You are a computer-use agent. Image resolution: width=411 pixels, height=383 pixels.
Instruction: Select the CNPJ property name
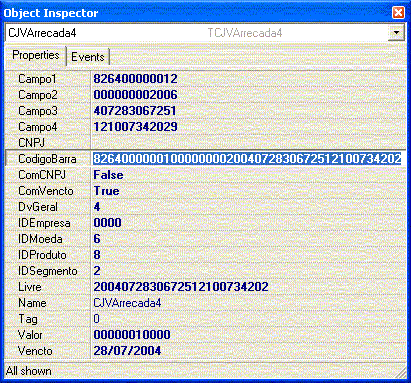coord(31,143)
